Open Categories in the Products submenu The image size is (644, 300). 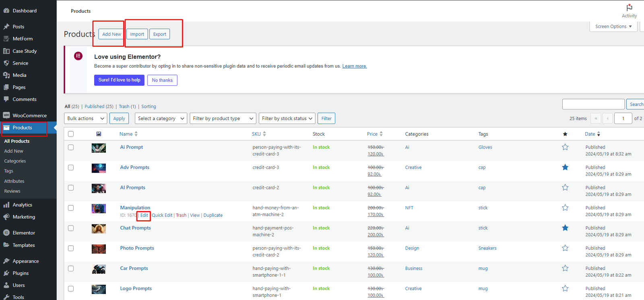[15, 161]
